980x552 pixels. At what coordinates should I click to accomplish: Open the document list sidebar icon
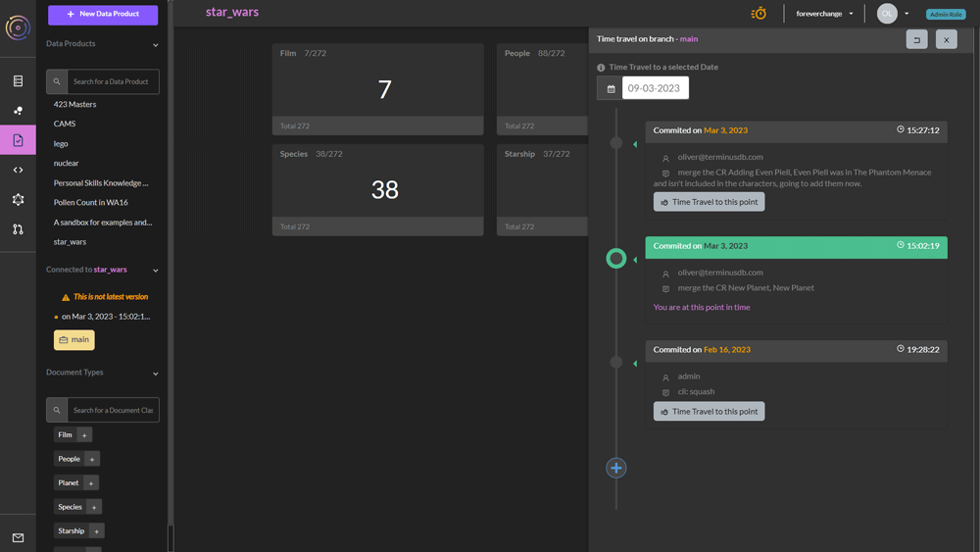18,80
